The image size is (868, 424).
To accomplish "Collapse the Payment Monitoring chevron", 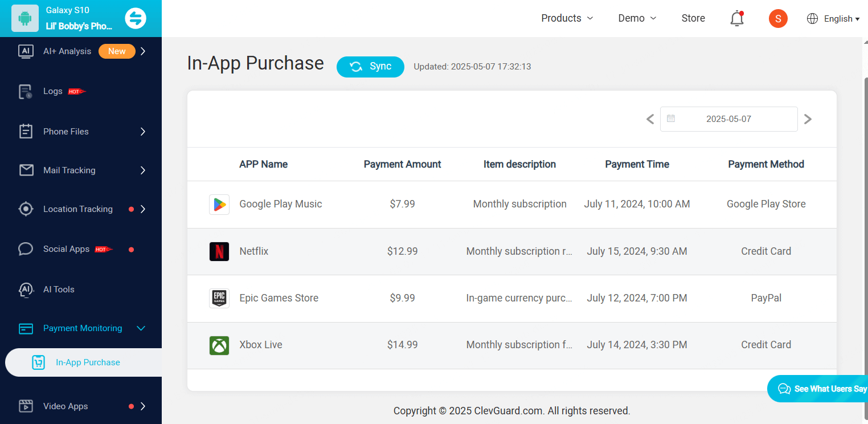I will (x=141, y=328).
